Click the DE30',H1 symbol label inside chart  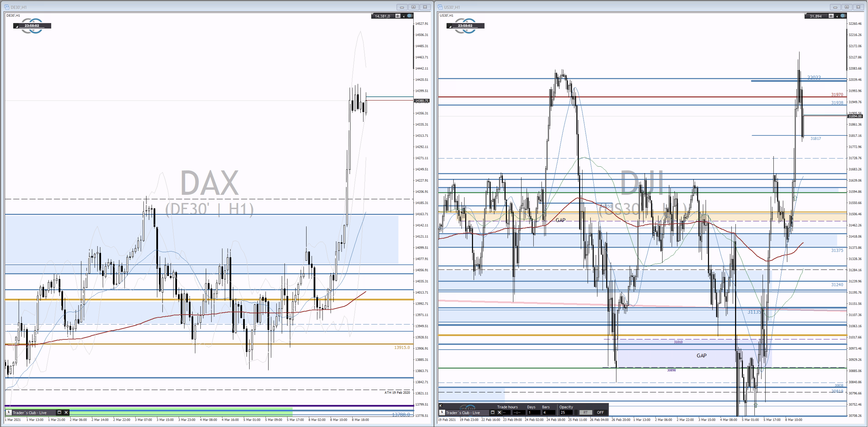13,15
